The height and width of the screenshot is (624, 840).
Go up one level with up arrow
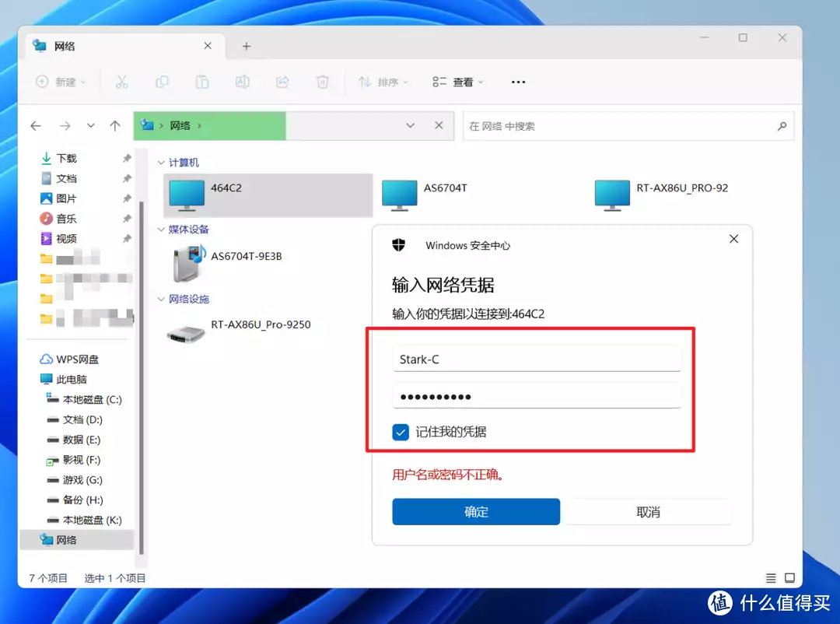pos(114,126)
